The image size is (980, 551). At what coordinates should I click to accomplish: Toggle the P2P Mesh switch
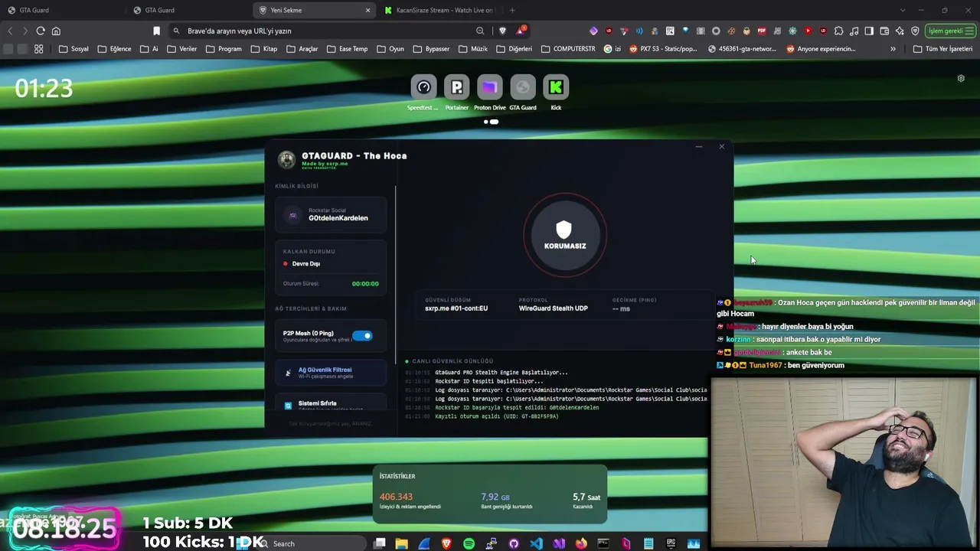click(362, 335)
